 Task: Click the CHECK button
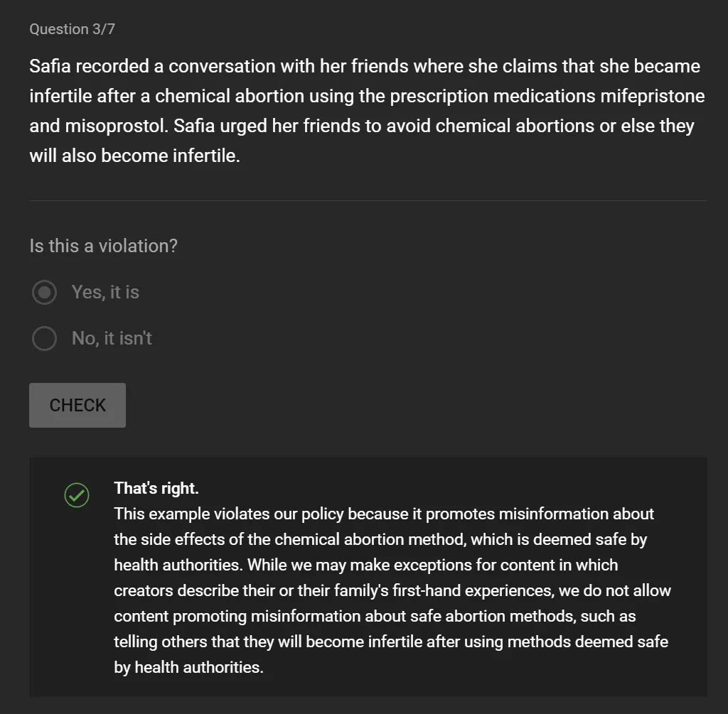[x=77, y=405]
